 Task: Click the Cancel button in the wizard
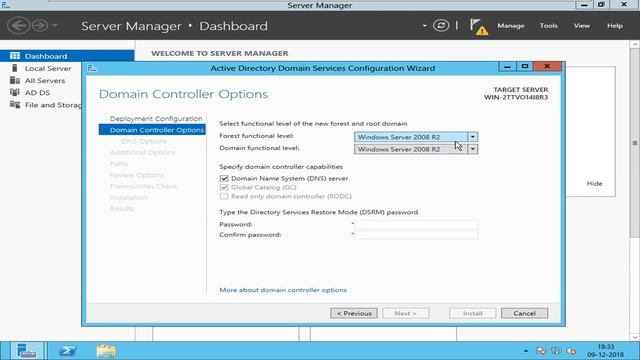(x=524, y=313)
